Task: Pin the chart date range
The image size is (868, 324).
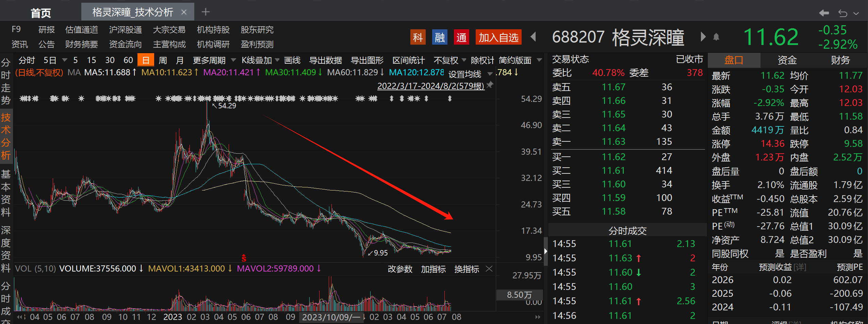Action: pyautogui.click(x=490, y=85)
